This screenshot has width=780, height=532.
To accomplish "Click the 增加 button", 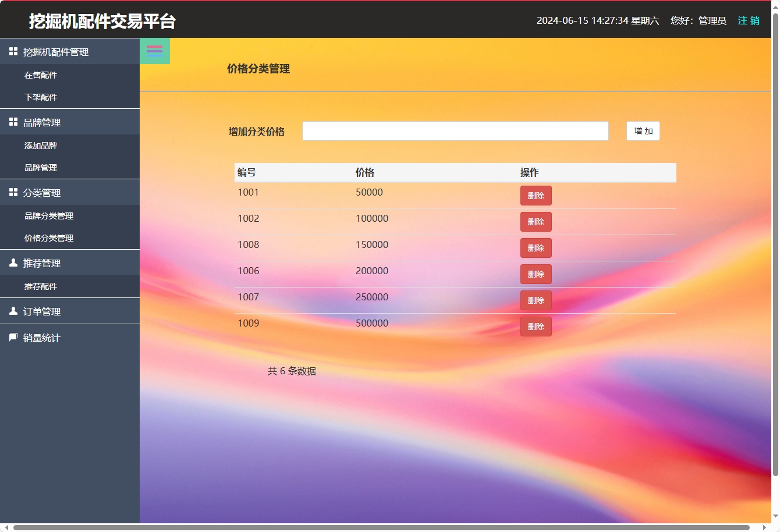I will click(x=643, y=131).
